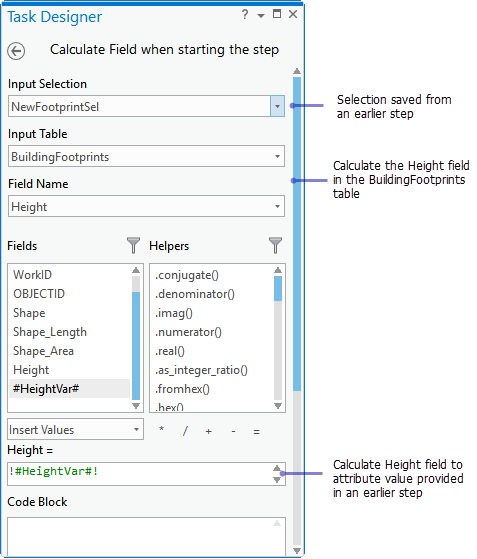Insert the plus operator
The height and width of the screenshot is (559, 477).
click(x=209, y=431)
